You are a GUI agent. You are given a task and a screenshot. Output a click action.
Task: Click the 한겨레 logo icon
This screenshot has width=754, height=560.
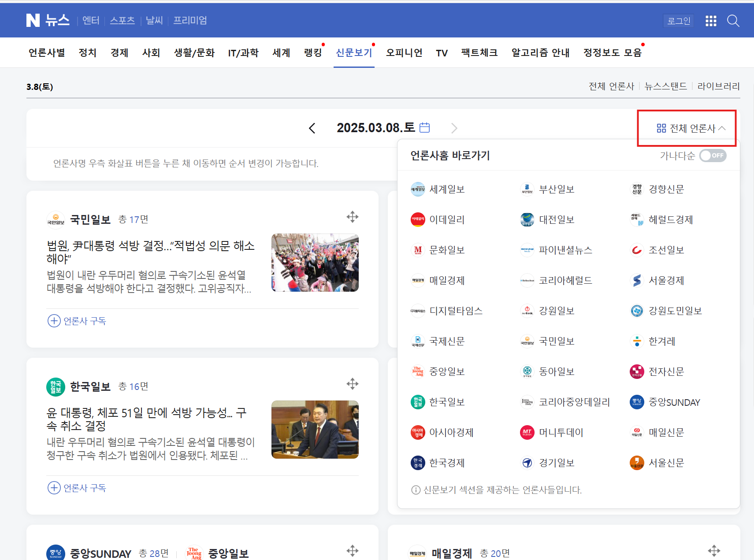tap(637, 341)
